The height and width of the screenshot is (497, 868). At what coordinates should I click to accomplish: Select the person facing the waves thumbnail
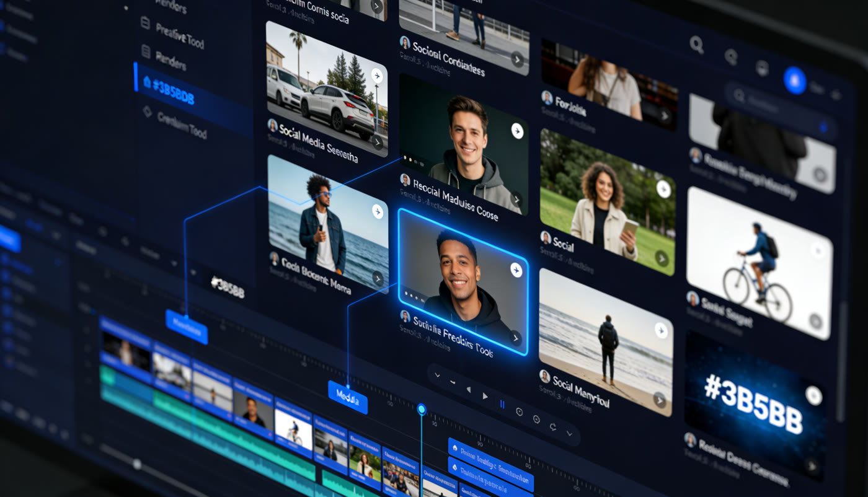click(606, 341)
